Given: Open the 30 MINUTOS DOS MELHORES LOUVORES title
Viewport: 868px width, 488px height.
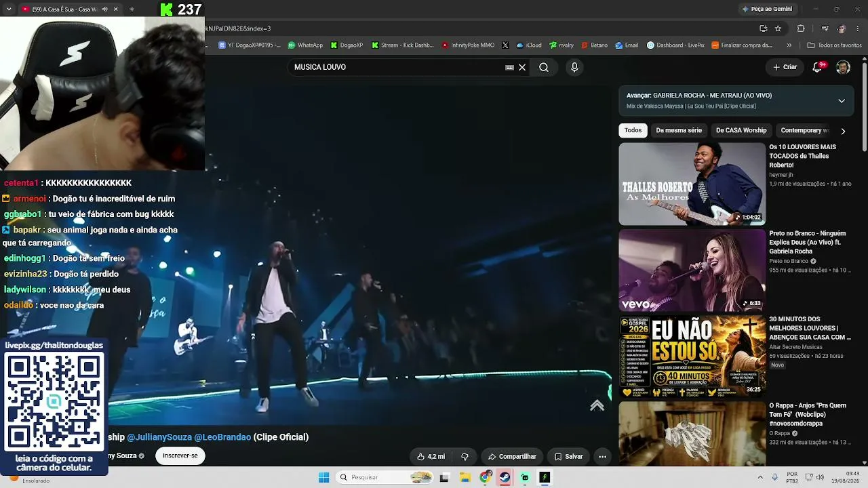Looking at the screenshot, I should coord(810,328).
